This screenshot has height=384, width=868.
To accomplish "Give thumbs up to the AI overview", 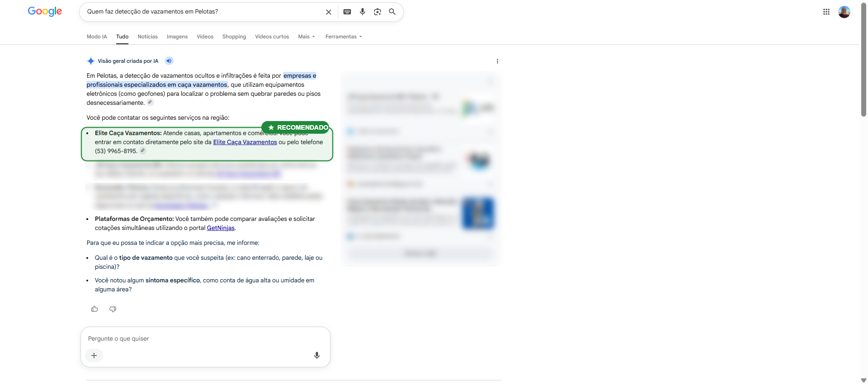I will [94, 309].
